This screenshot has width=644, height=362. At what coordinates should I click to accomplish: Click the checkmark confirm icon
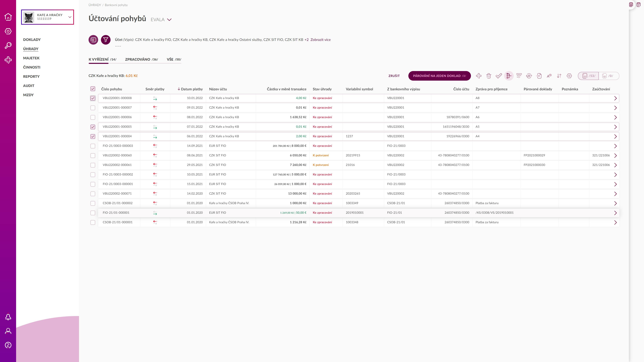[x=499, y=76]
